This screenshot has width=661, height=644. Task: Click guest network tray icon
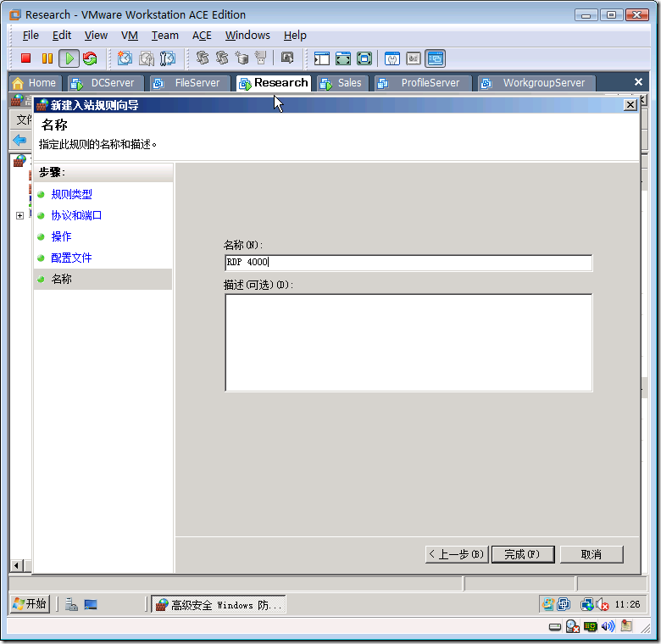[x=586, y=605]
